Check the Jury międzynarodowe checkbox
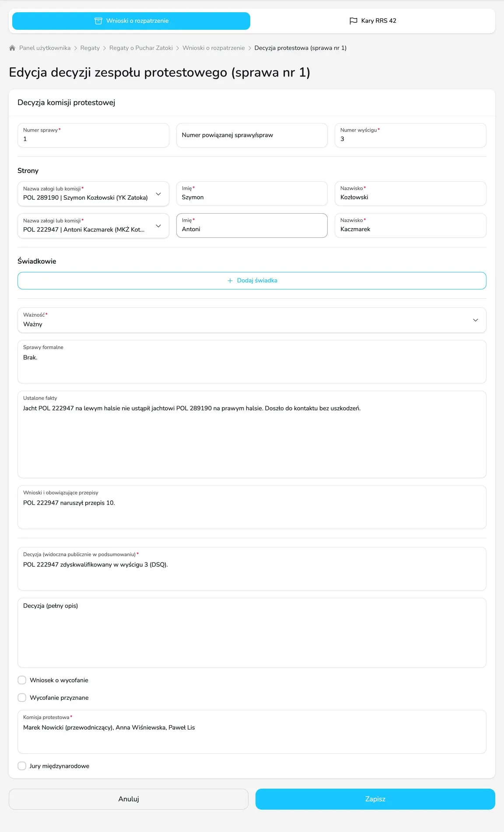 pyautogui.click(x=22, y=766)
